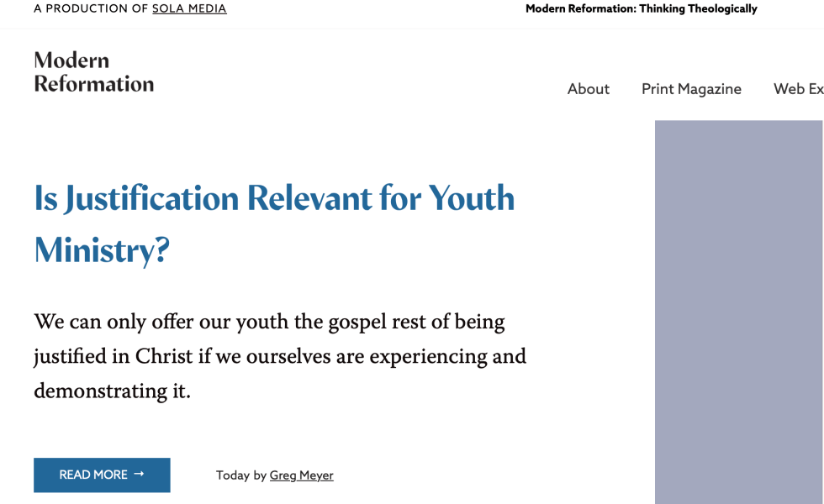Screen dimensions: 824x504
Task: Click the Today by date label
Action: click(x=240, y=475)
